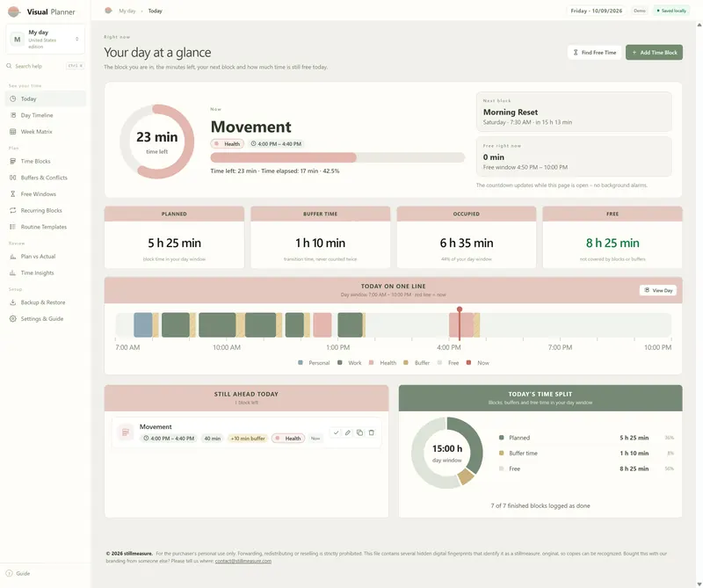Viewport: 703px width, 588px height.
Task: Select the blue Personal block on the timeline
Action: 143,324
